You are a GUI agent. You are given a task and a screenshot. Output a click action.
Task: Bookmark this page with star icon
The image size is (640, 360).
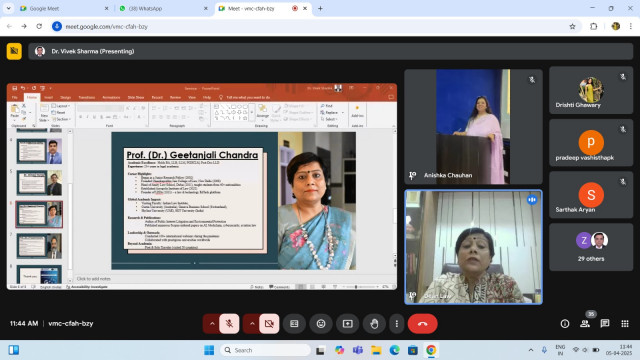572,27
